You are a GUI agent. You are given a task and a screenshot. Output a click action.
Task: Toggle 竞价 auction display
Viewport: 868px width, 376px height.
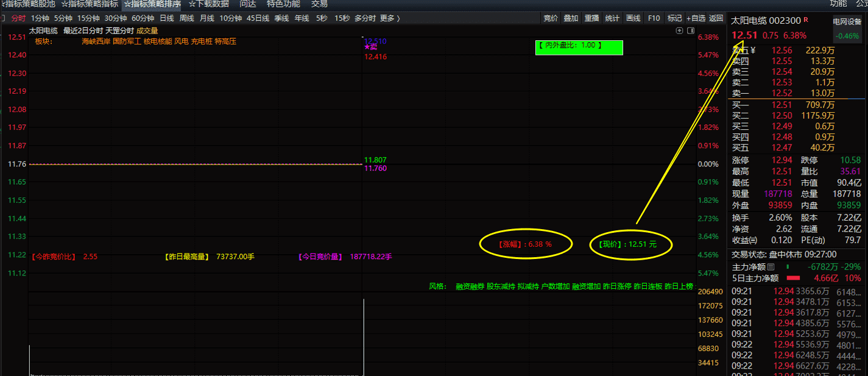pos(550,18)
